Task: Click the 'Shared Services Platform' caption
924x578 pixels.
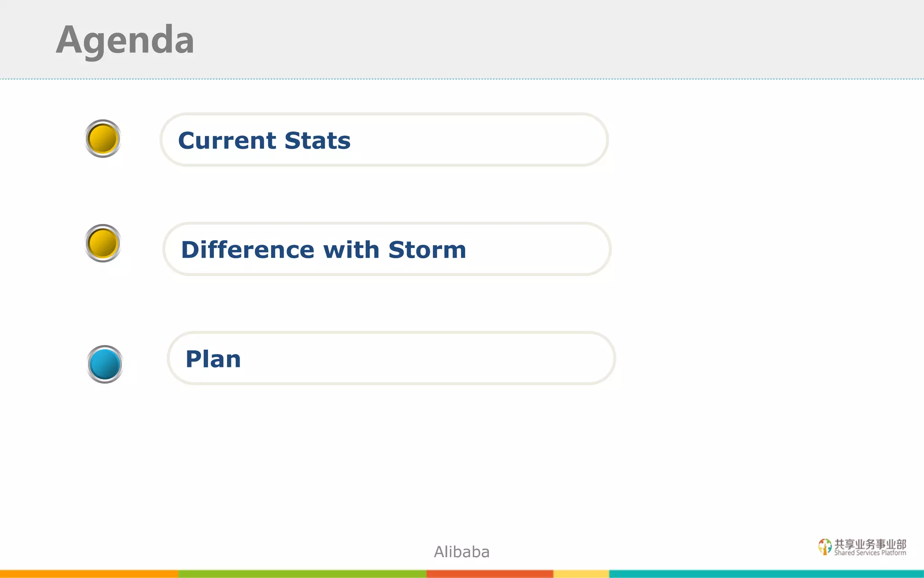Action: [x=870, y=553]
